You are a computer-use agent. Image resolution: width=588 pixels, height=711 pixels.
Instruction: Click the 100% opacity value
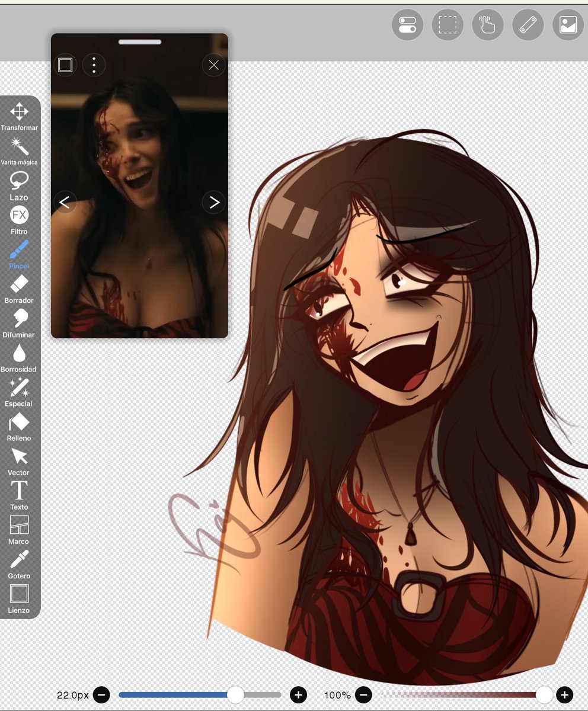tap(338, 695)
